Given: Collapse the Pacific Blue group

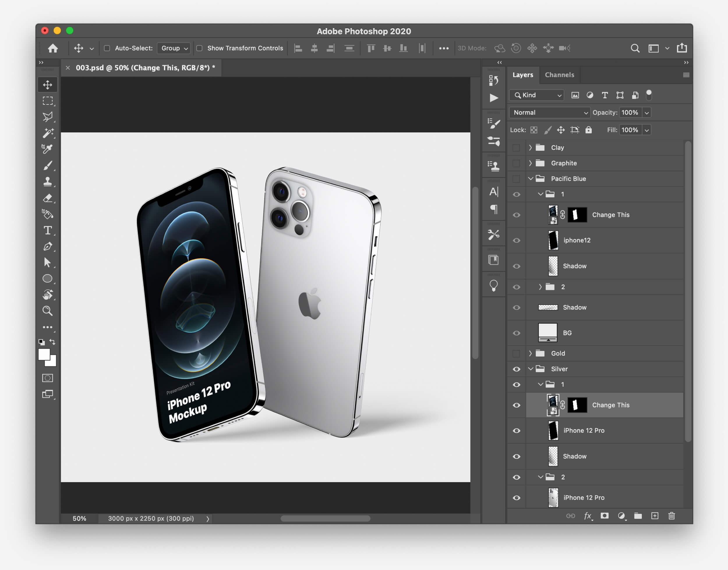Looking at the screenshot, I should (530, 179).
